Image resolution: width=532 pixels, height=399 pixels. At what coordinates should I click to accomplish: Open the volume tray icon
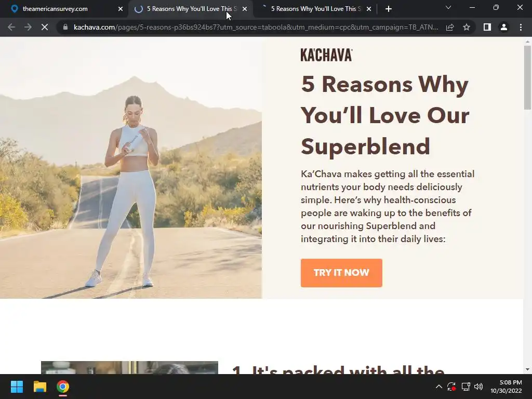coord(478,387)
